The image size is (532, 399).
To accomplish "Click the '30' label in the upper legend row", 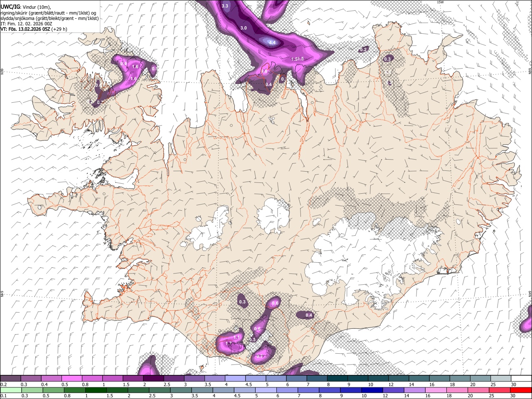I will point(513,384).
